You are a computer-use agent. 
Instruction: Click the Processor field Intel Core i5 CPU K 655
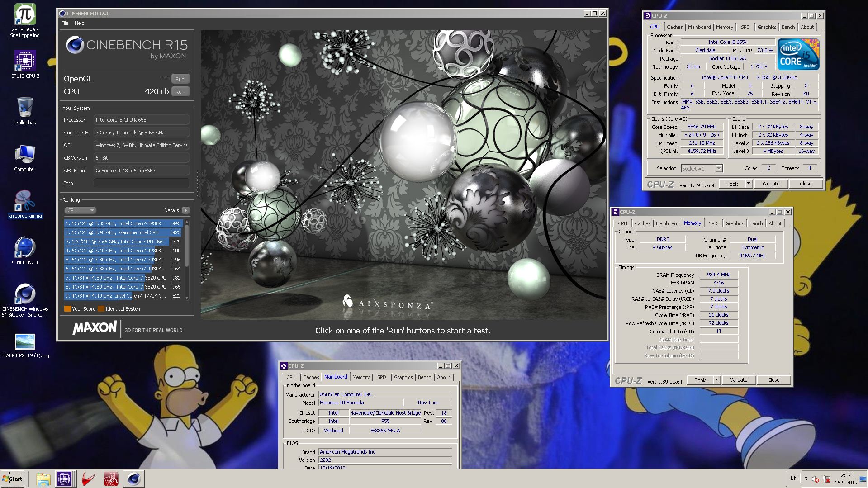(141, 120)
